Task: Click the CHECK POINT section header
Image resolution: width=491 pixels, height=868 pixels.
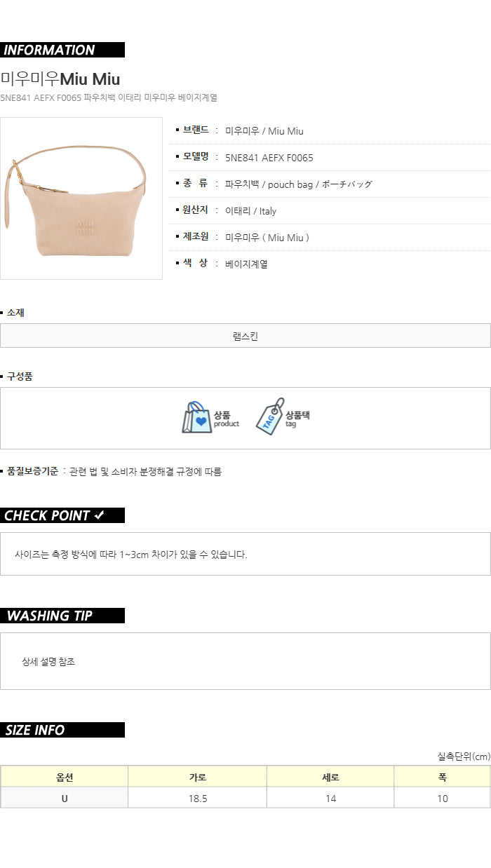Action: coord(62,515)
